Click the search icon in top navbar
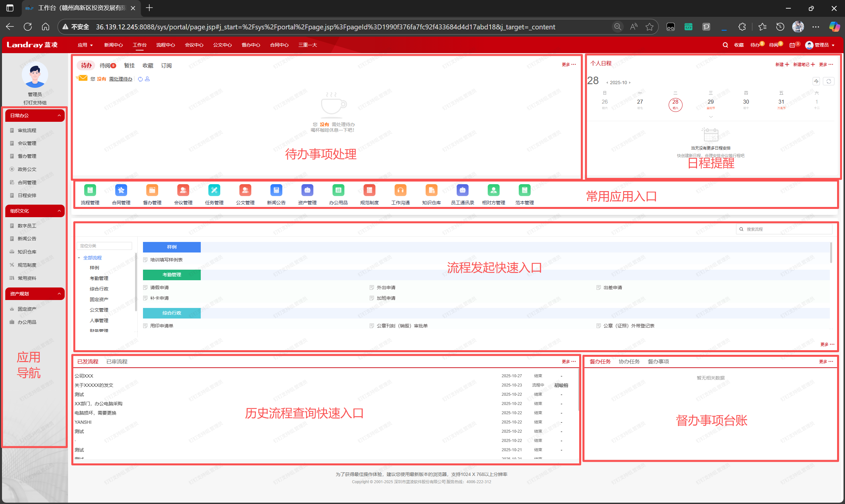The height and width of the screenshot is (504, 845). click(x=725, y=45)
